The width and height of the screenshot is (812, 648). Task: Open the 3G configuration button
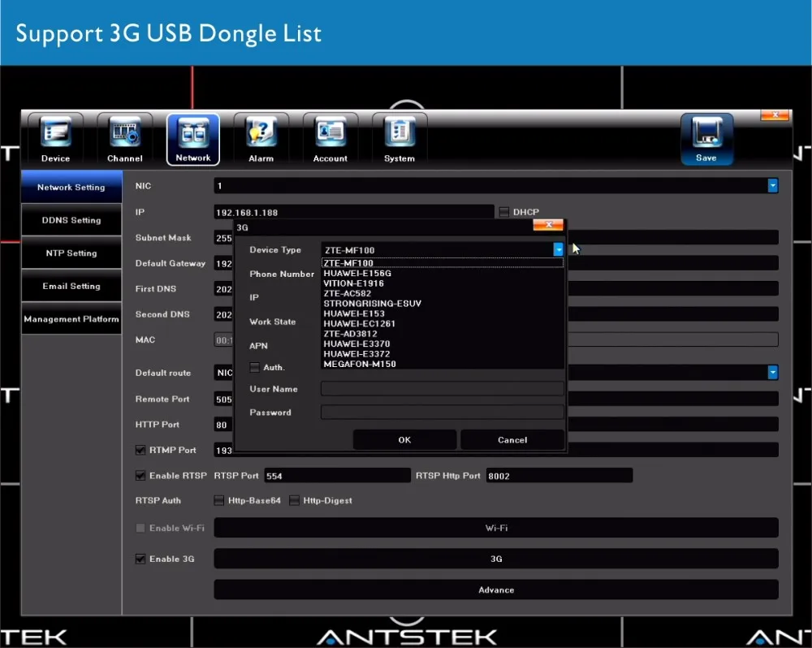click(496, 559)
